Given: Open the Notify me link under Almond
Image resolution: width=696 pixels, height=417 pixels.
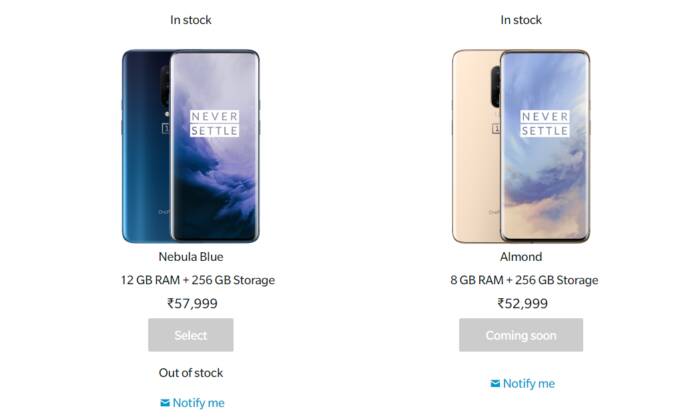Looking at the screenshot, I should point(528,383).
